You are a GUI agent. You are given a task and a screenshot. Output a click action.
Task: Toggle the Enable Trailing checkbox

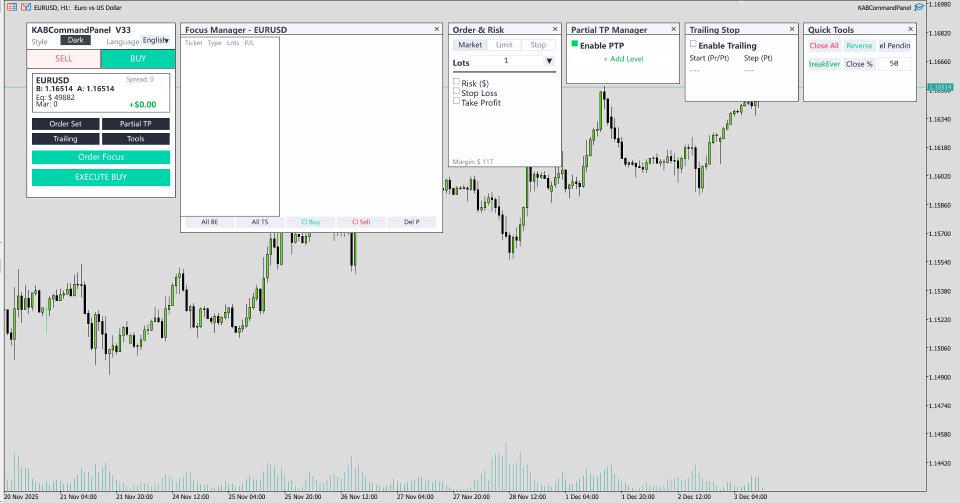point(693,44)
